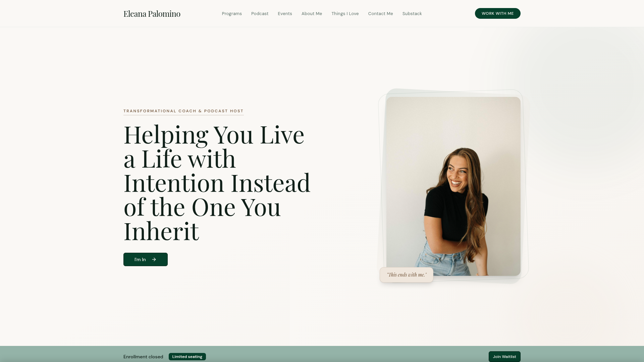Click the "This ends with me." quote tag

coord(407,275)
